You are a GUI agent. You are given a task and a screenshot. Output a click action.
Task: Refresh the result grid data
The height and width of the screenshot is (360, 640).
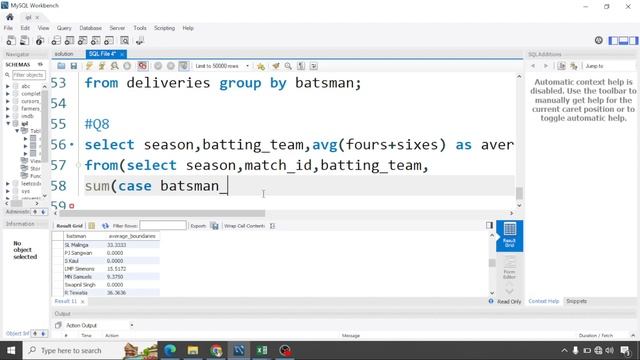pyautogui.click(x=105, y=226)
